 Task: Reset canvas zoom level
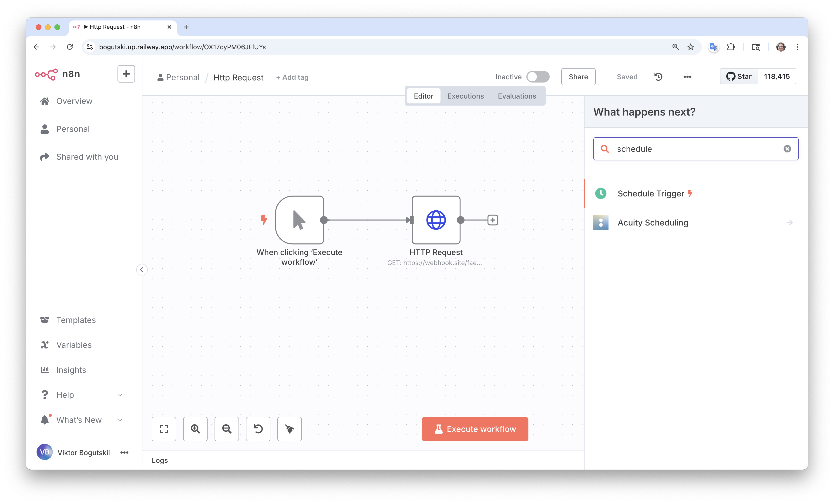258,429
